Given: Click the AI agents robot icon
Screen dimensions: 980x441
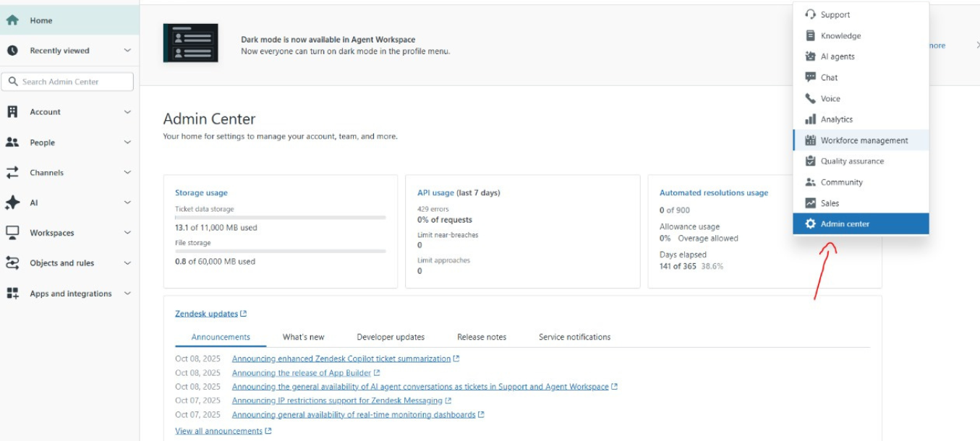Looking at the screenshot, I should click(x=810, y=56).
